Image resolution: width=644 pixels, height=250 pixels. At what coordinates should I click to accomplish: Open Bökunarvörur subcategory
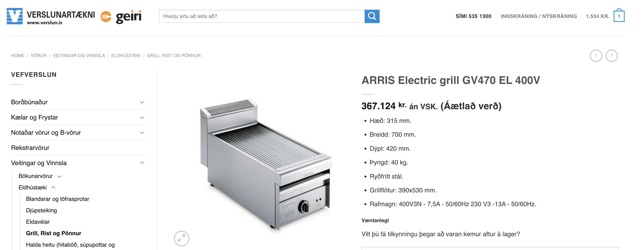[x=36, y=176]
